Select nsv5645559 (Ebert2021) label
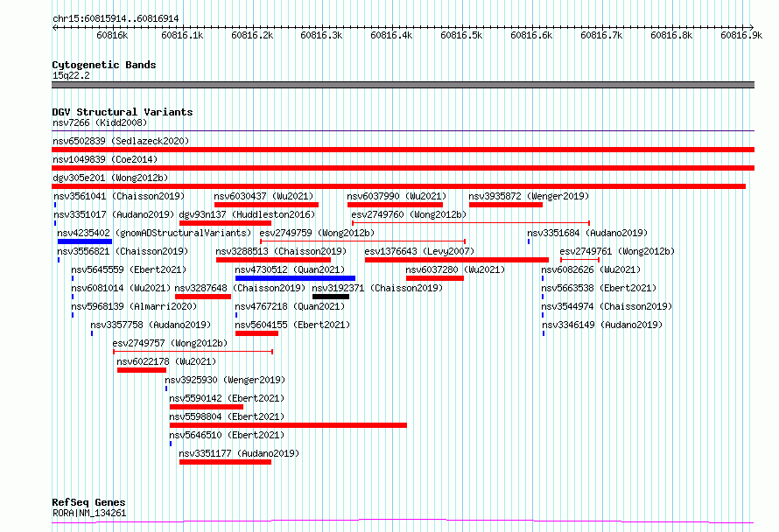779x532 pixels. [129, 269]
